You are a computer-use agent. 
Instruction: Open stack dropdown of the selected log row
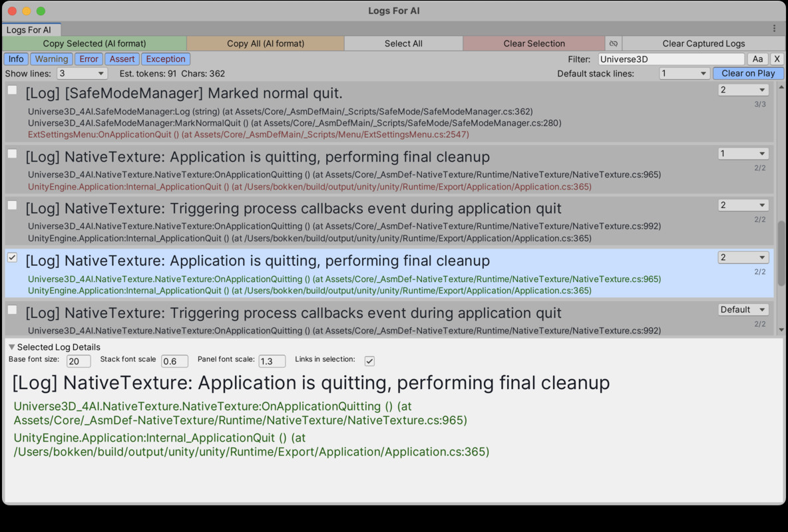[x=743, y=257]
